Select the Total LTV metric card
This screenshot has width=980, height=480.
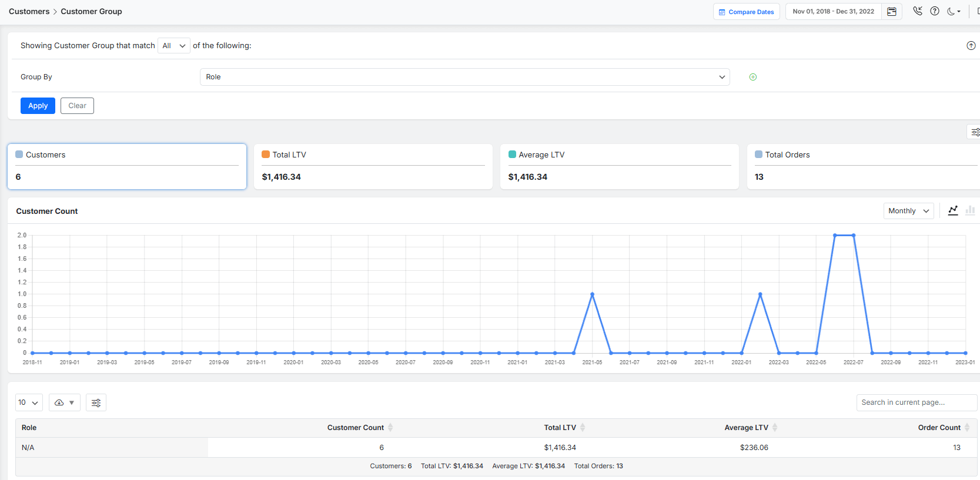pos(373,166)
